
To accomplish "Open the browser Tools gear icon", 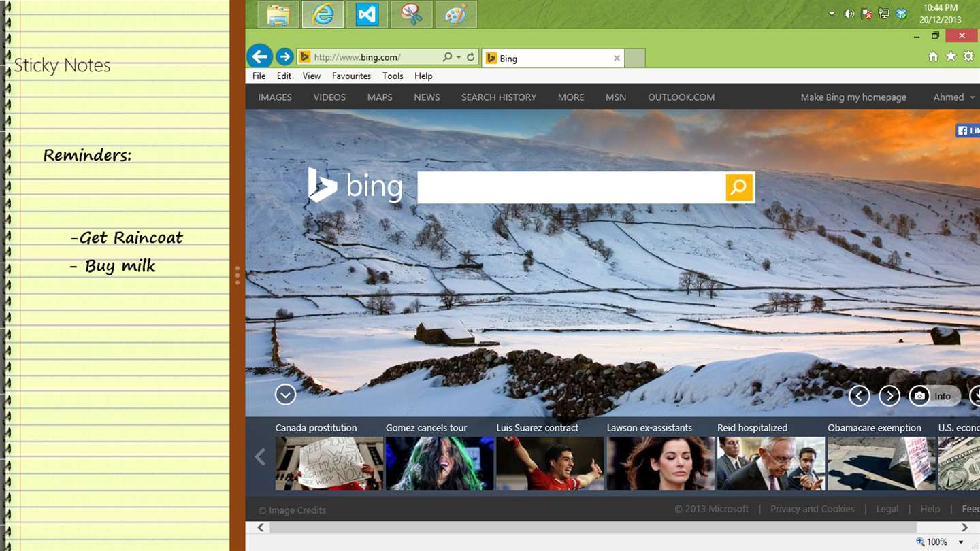I will pos(968,56).
